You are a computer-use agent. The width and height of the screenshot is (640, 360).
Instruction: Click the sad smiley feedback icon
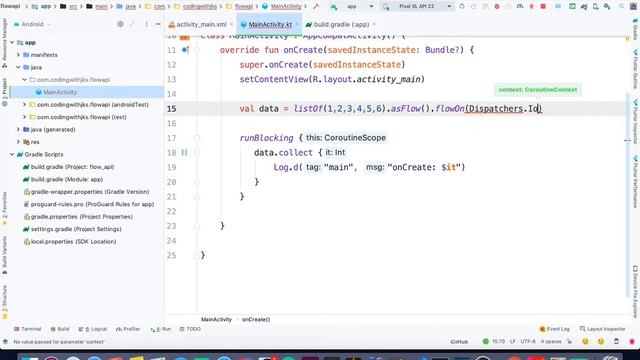pos(601,341)
